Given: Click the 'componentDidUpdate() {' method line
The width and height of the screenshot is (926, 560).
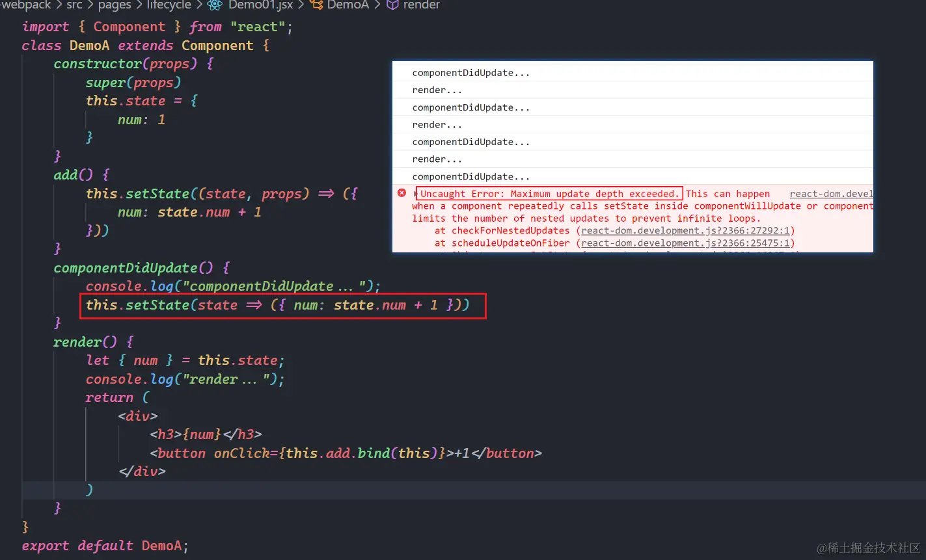Looking at the screenshot, I should [x=142, y=268].
